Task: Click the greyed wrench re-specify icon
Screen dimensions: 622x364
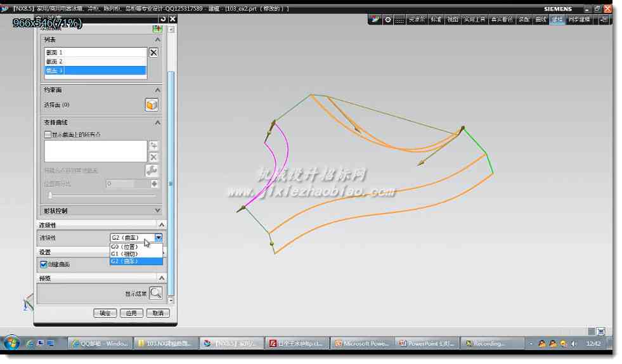Action: [152, 171]
